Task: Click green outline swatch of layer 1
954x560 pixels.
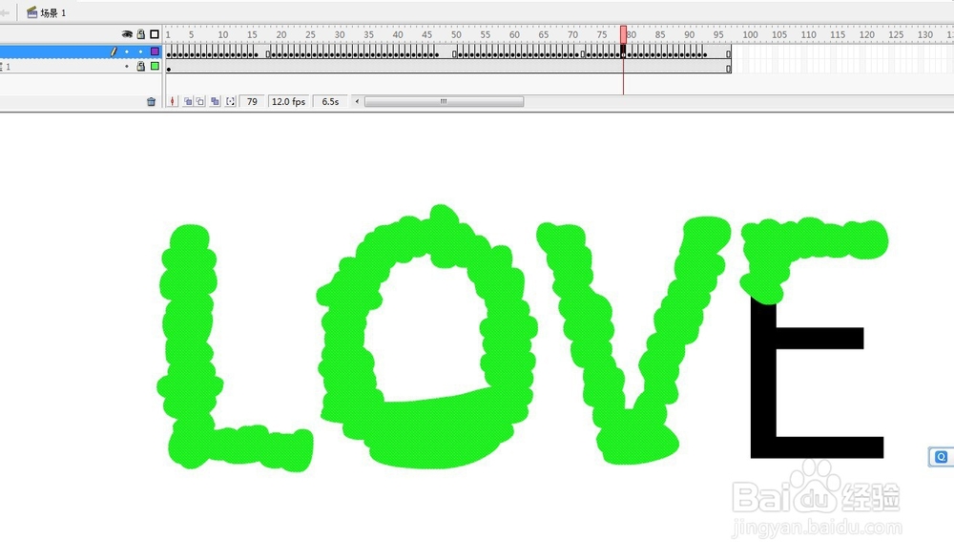Action: pos(155,66)
